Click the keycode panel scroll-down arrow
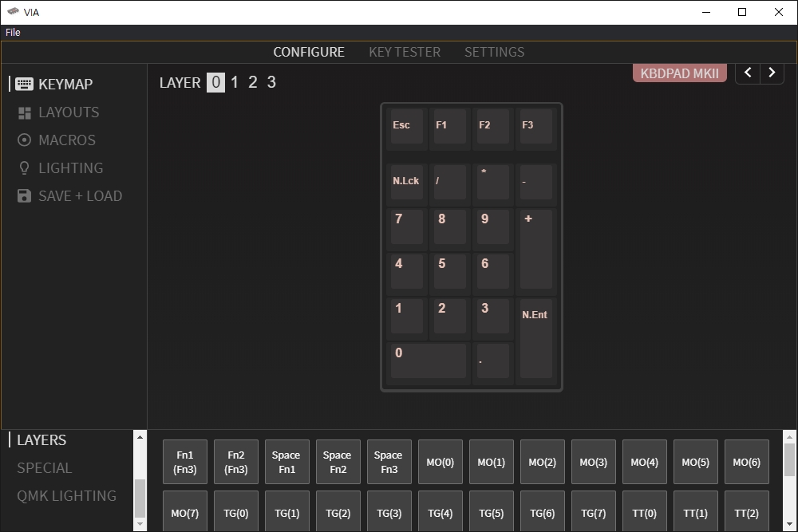 pyautogui.click(x=789, y=524)
